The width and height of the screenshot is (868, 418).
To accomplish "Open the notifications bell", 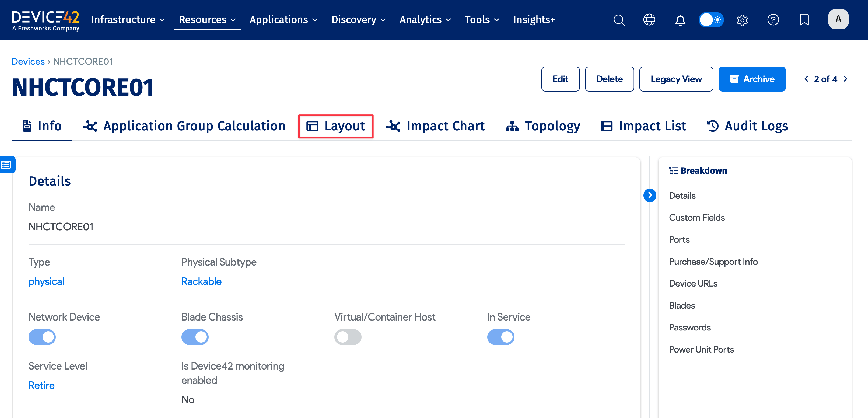I will (x=680, y=20).
